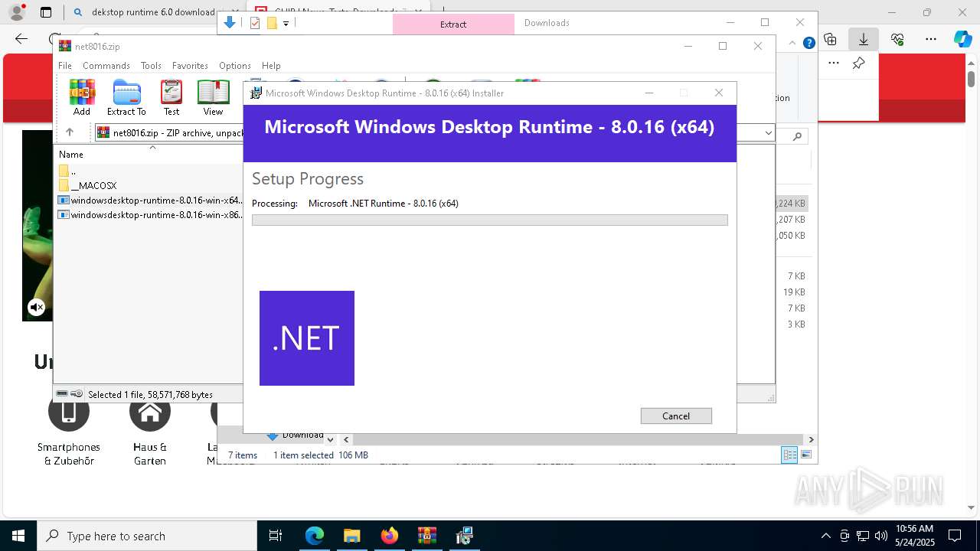980x551 pixels.
Task: Open Edge profile avatar
Action: [x=17, y=12]
